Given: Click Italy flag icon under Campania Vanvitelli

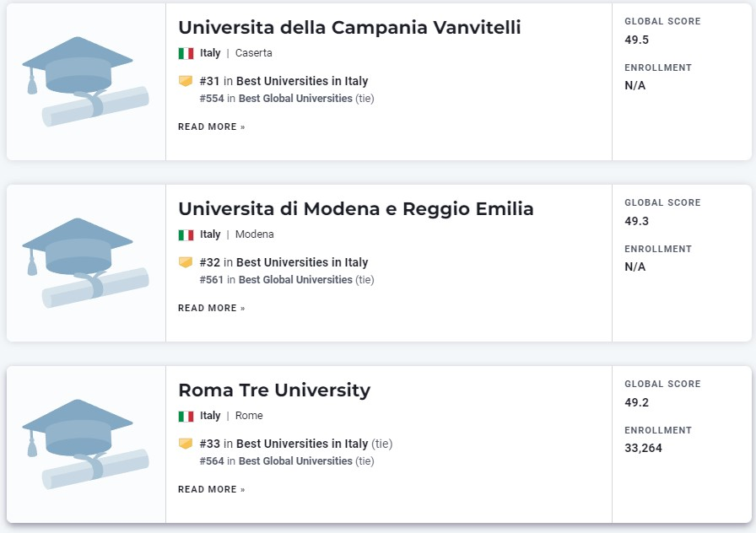Looking at the screenshot, I should pyautogui.click(x=186, y=53).
